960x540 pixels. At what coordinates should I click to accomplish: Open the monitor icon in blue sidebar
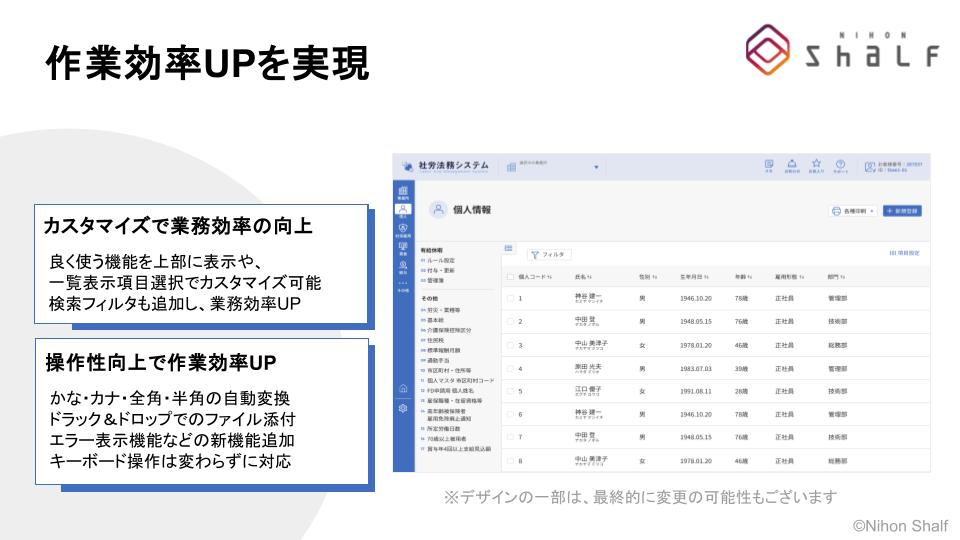point(403,246)
